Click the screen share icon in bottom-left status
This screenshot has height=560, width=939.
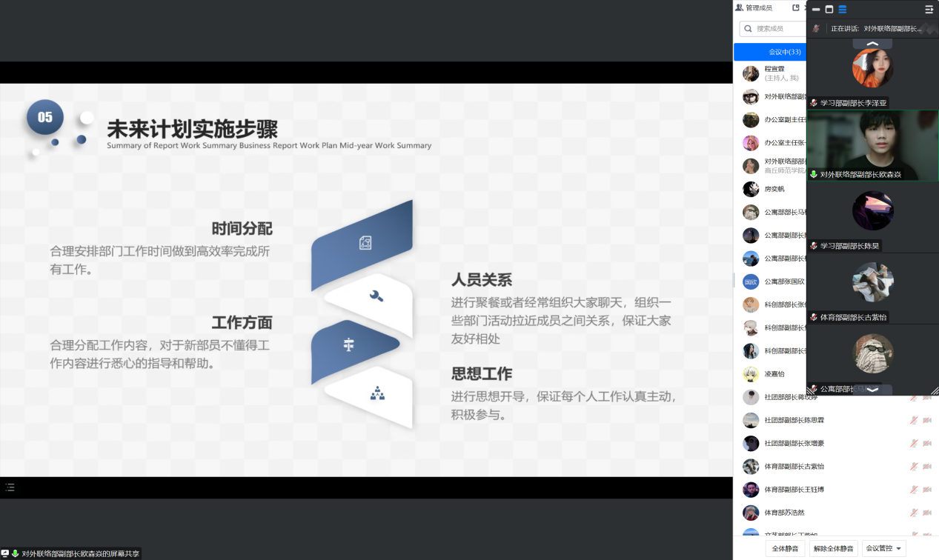[x=5, y=553]
